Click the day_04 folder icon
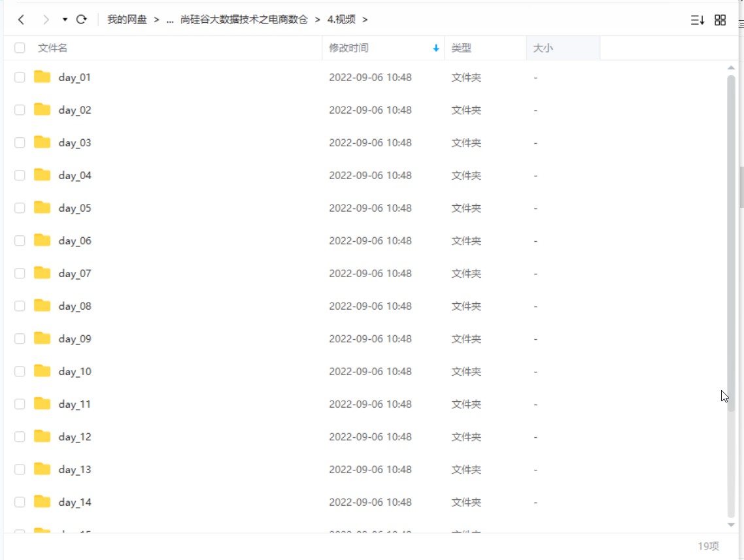 coord(42,174)
